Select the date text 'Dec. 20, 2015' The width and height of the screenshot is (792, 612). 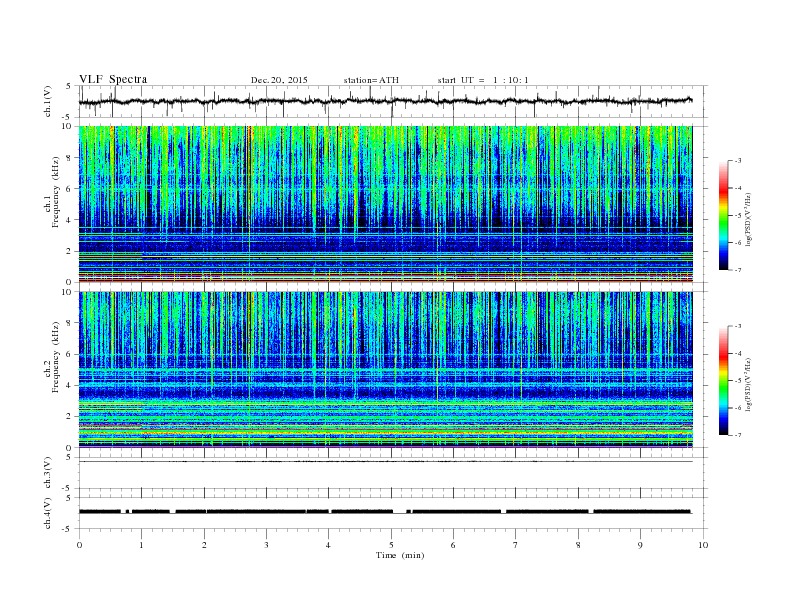tap(279, 80)
